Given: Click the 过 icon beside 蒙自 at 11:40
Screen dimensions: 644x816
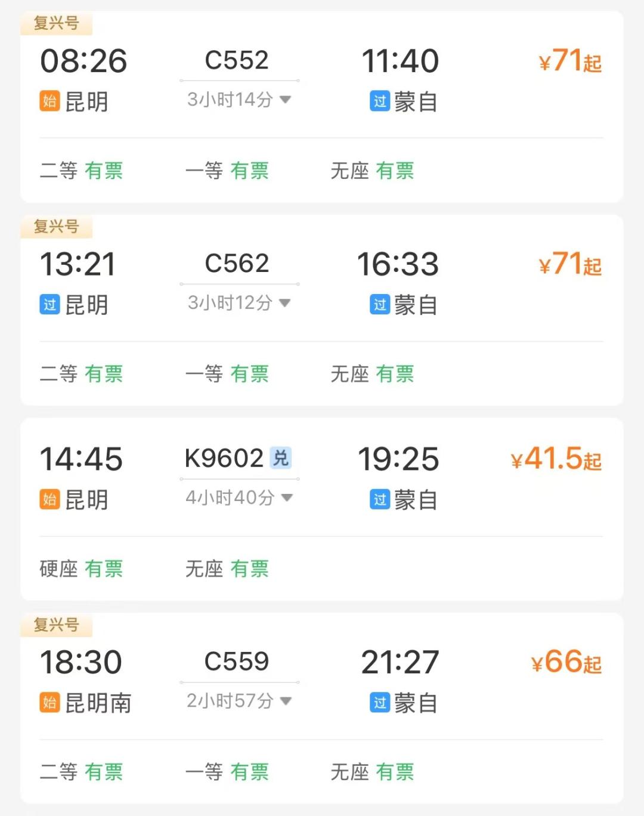Looking at the screenshot, I should [380, 101].
